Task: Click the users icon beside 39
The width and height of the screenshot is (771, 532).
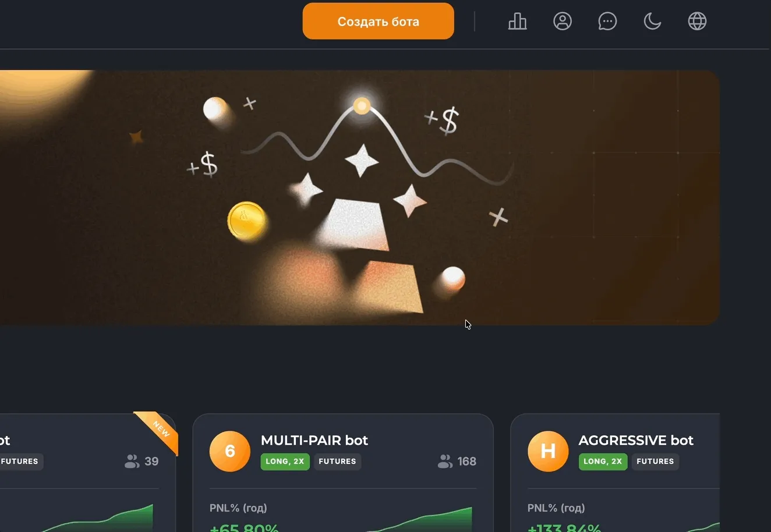Action: [132, 462]
